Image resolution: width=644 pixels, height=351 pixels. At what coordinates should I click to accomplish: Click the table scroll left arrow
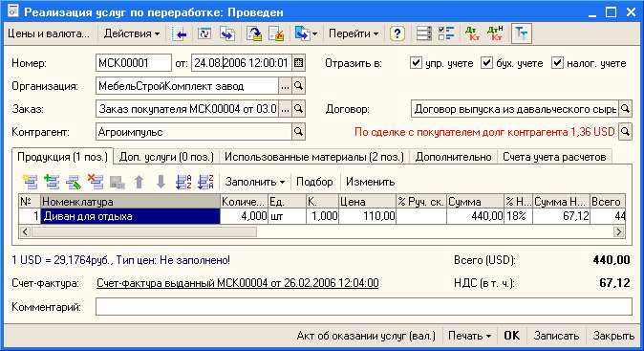pos(25,231)
